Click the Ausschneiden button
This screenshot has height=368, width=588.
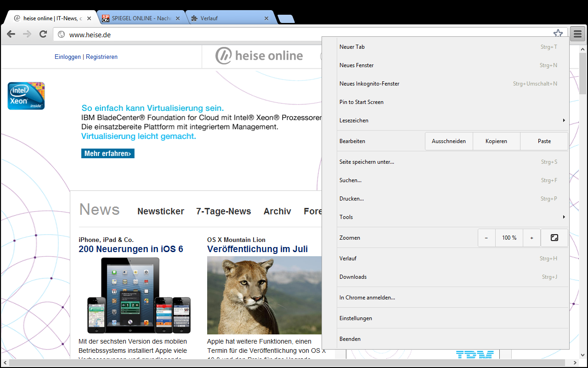tap(449, 141)
